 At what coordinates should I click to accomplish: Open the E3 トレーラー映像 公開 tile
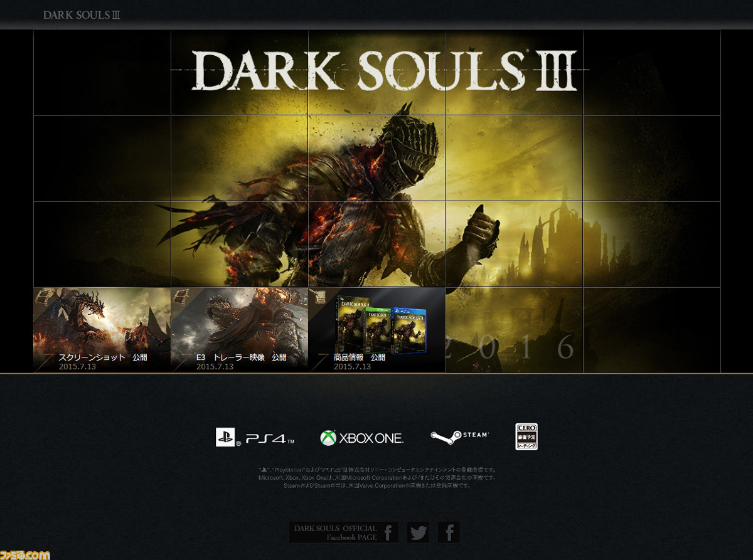(x=239, y=330)
